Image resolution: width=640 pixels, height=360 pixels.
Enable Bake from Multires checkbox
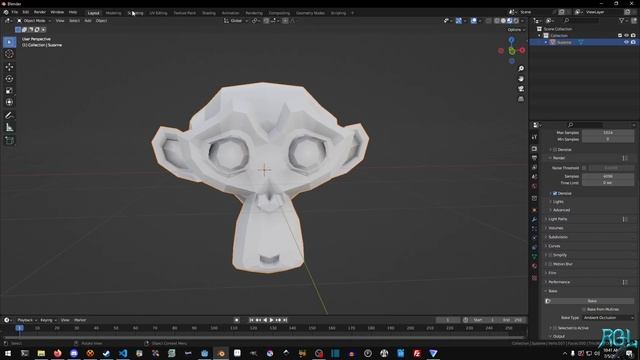[x=584, y=309]
